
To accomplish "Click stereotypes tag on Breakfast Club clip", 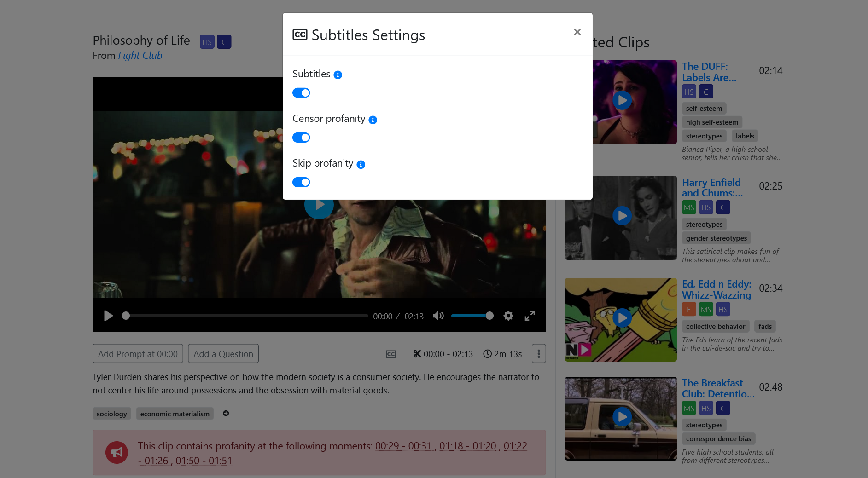I will [x=704, y=425].
